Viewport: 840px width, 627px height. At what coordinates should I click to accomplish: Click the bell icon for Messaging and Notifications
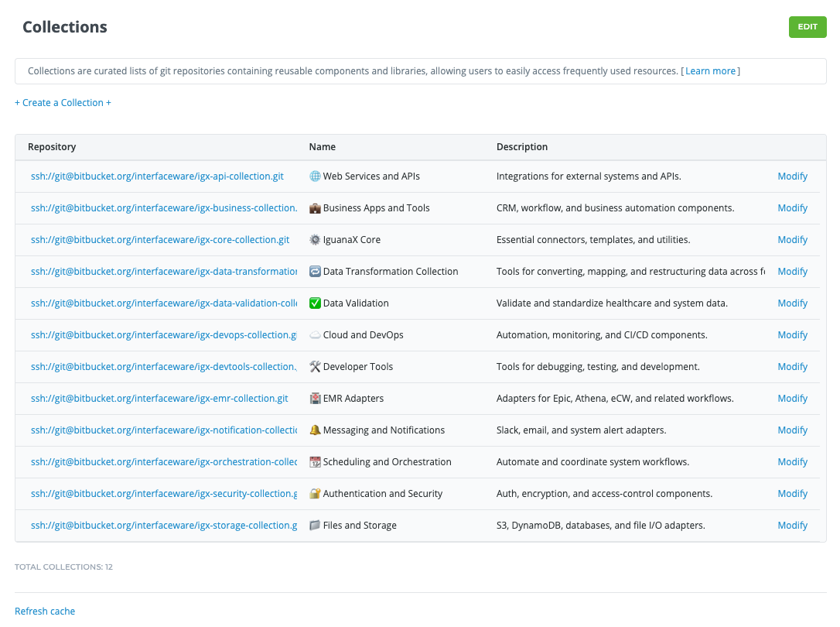(x=315, y=430)
